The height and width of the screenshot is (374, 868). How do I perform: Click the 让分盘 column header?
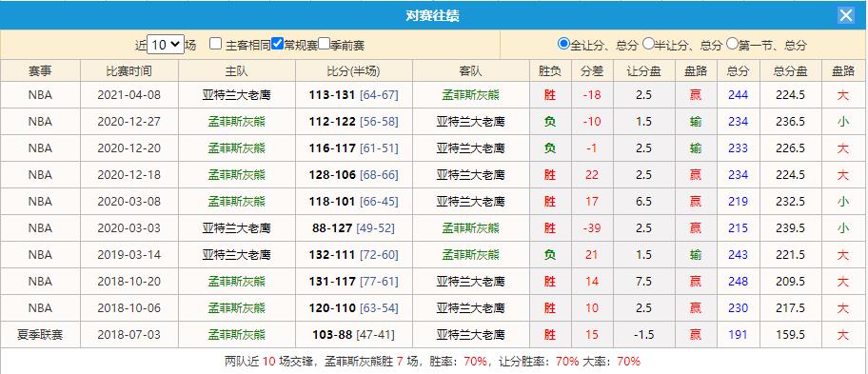click(643, 70)
